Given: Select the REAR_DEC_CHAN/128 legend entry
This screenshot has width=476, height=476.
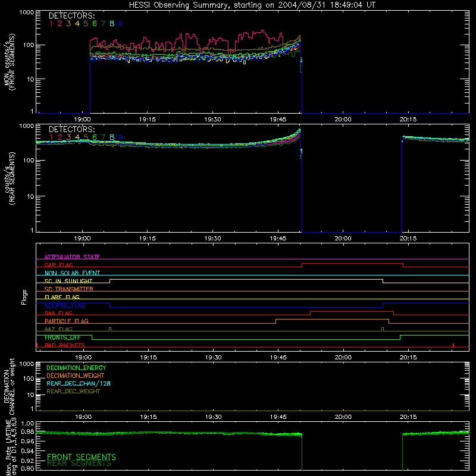Looking at the screenshot, I should [x=79, y=383].
